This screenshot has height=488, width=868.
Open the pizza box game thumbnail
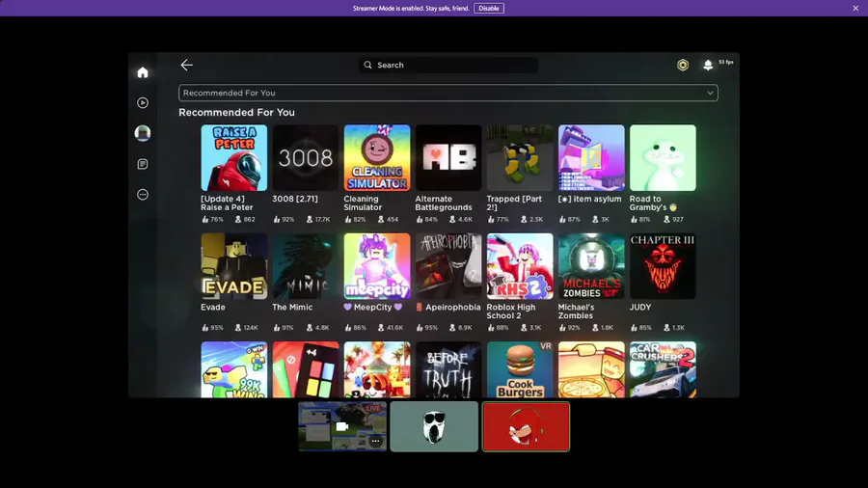pos(591,369)
